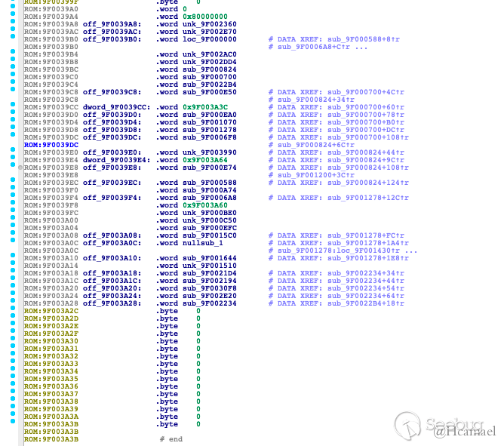Click operand sub_9F000824 on line ROM:9F0039BC
The width and height of the screenshot is (504, 446).
210,69
